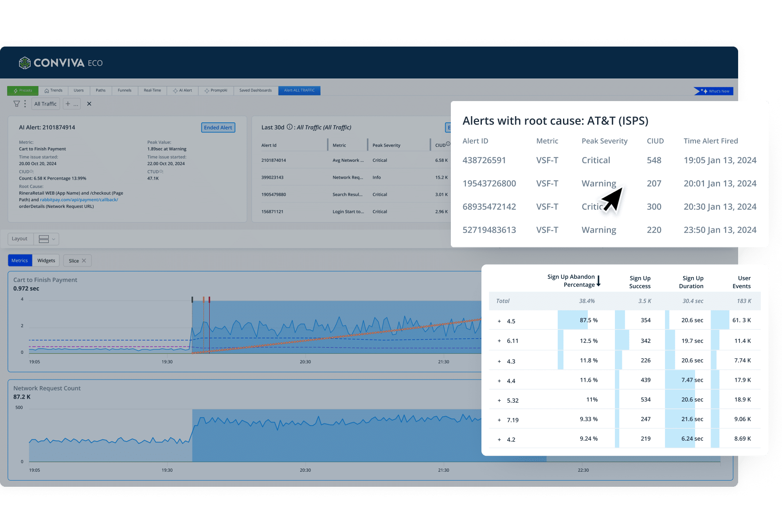Remove the Slice chip with its X
782x532 pixels.
point(84,261)
